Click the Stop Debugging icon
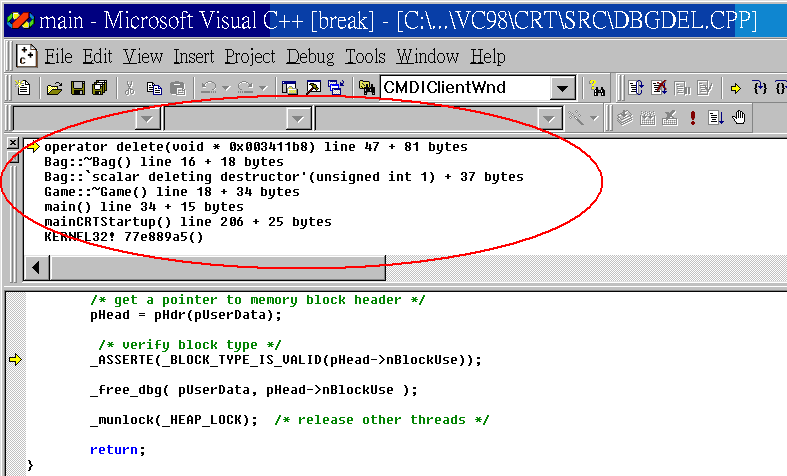 click(x=659, y=88)
